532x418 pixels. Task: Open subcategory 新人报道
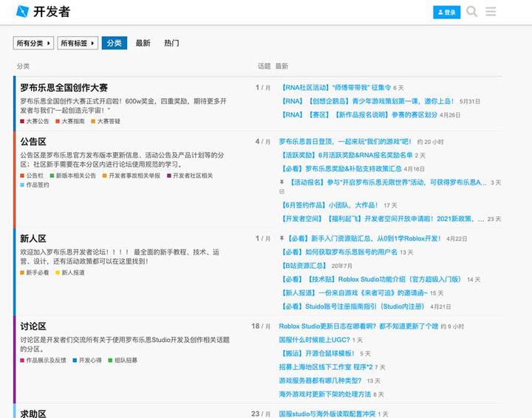tap(70, 273)
